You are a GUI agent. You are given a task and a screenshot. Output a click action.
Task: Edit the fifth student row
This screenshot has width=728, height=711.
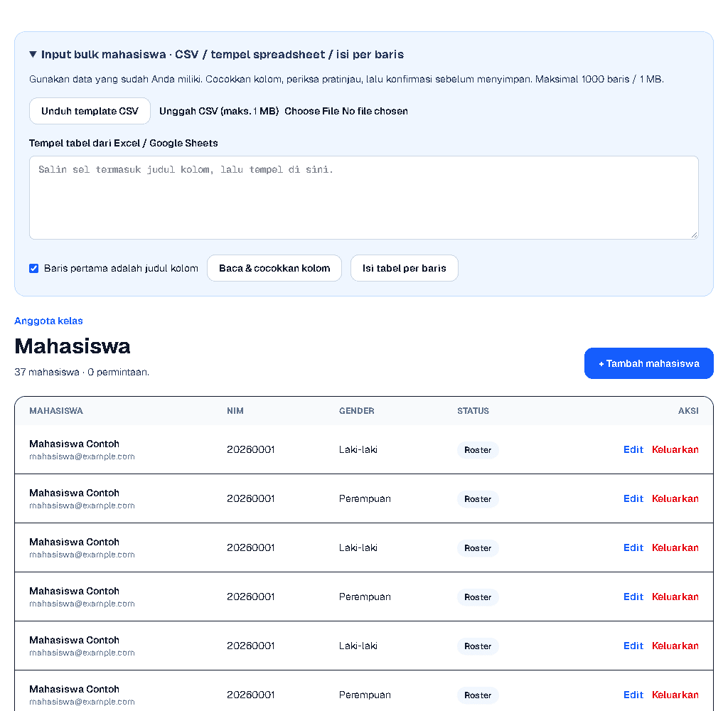[x=633, y=646]
